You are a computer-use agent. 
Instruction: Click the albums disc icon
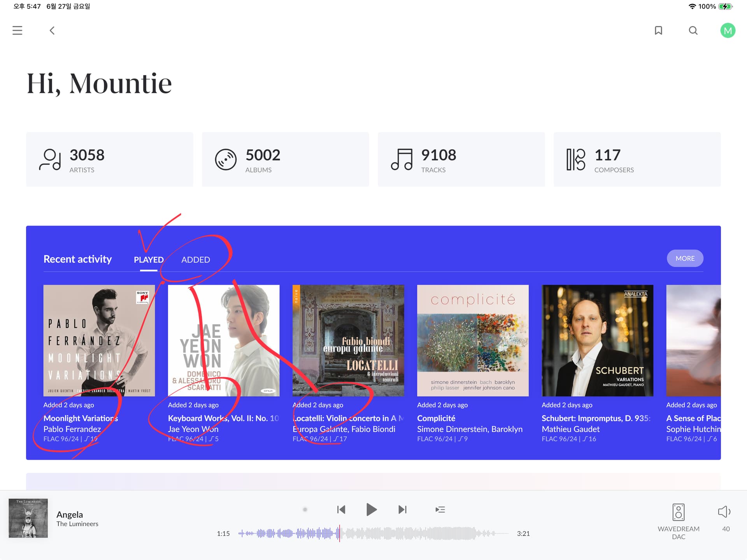point(226,159)
